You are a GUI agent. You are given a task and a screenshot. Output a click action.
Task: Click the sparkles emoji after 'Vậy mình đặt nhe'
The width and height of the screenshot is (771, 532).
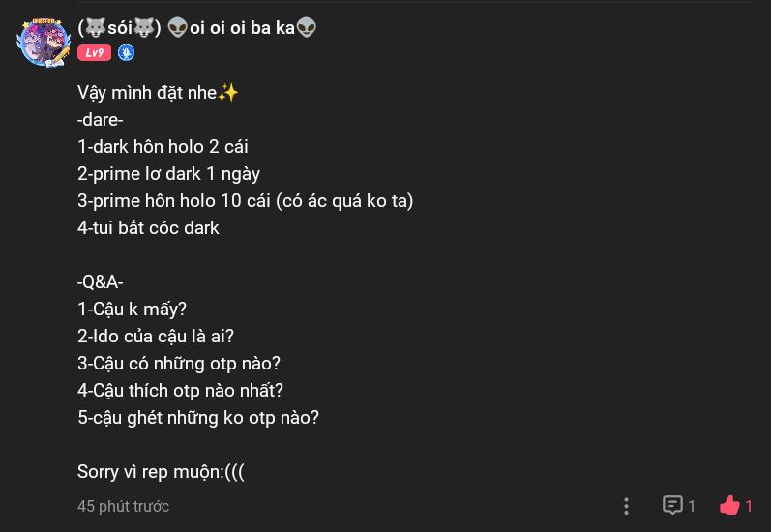pyautogui.click(x=228, y=93)
